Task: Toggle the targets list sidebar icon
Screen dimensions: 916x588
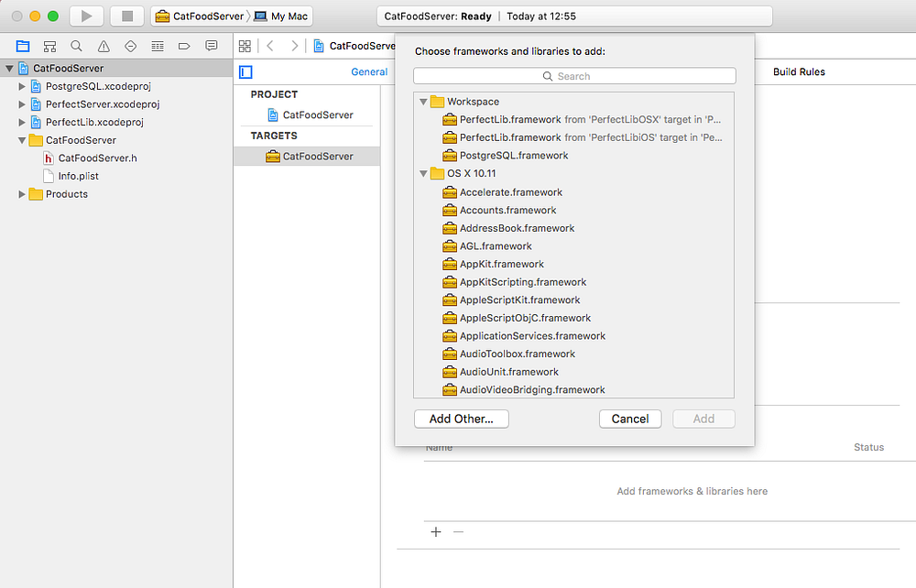Action: (x=245, y=71)
